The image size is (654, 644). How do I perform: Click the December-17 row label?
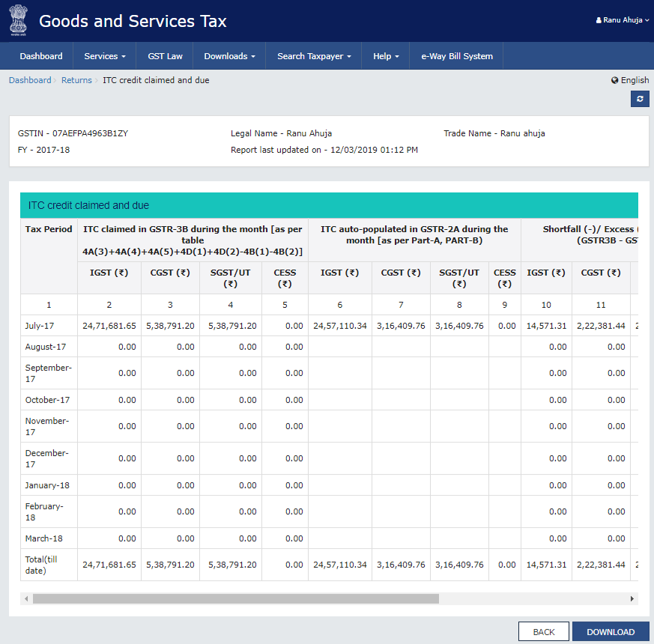(46, 458)
